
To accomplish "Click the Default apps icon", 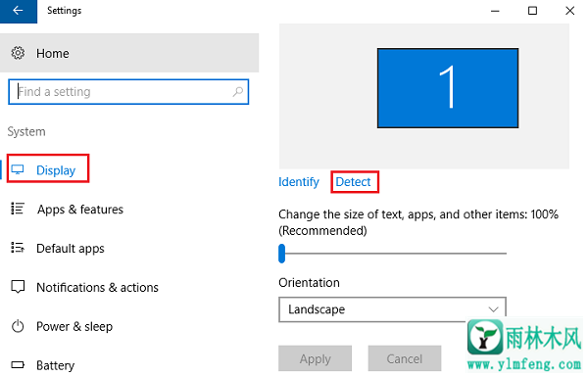I will pyautogui.click(x=18, y=248).
